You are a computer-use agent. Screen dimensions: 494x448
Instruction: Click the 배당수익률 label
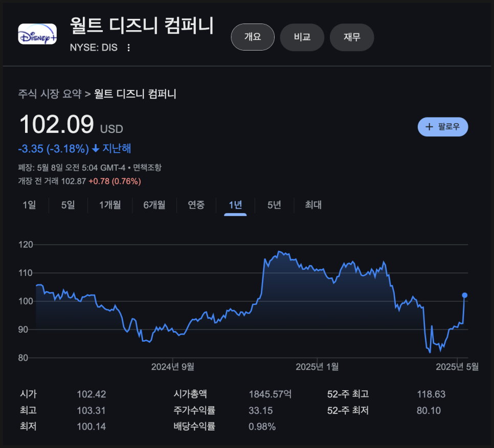tap(194, 427)
